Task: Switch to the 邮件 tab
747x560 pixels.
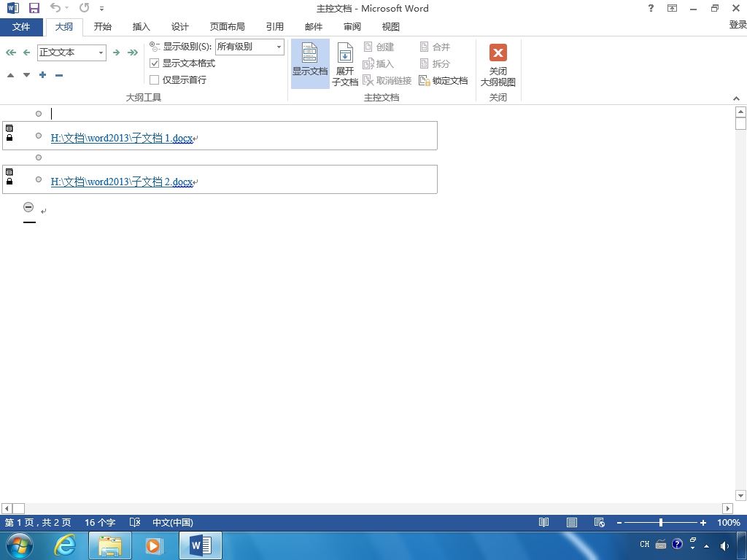Action: (x=314, y=27)
